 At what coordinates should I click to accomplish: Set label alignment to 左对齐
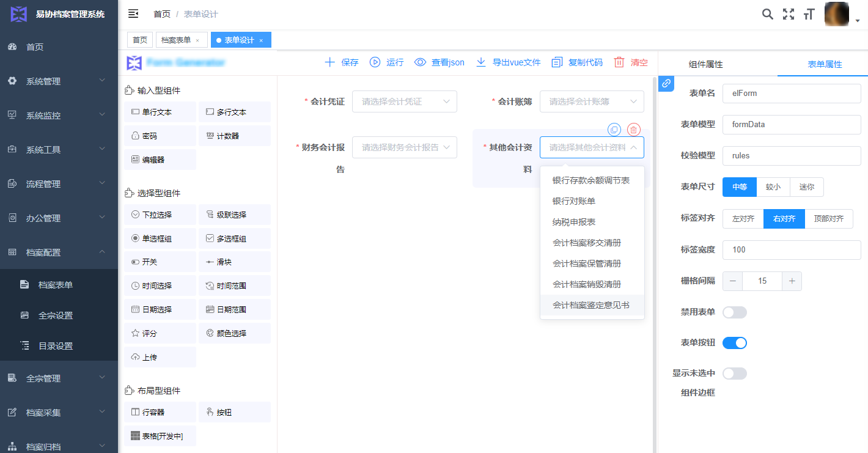(x=743, y=218)
